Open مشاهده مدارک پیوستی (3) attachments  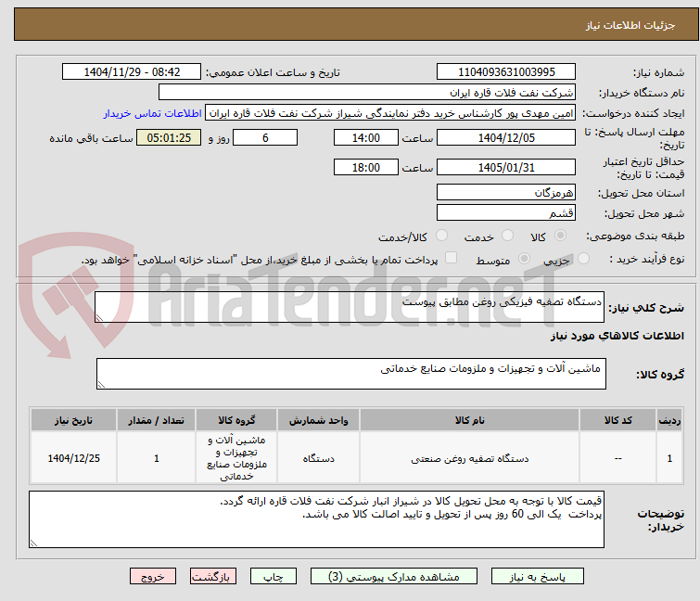pos(394,577)
